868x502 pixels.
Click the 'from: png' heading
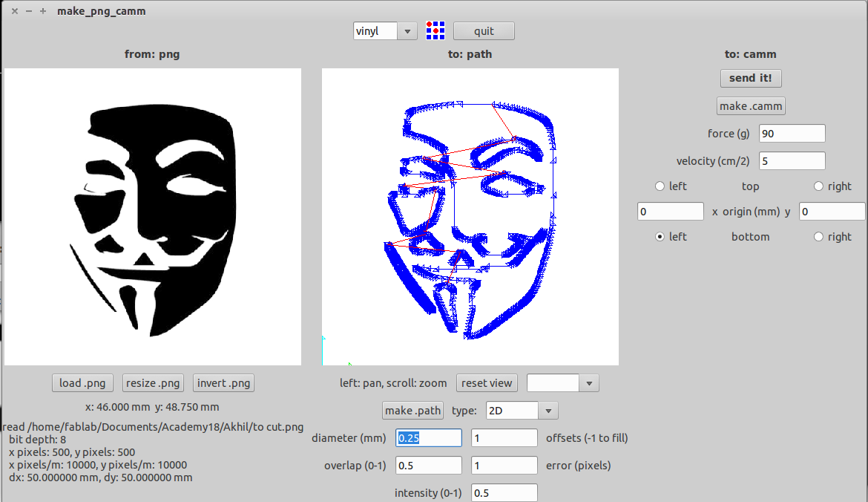152,54
